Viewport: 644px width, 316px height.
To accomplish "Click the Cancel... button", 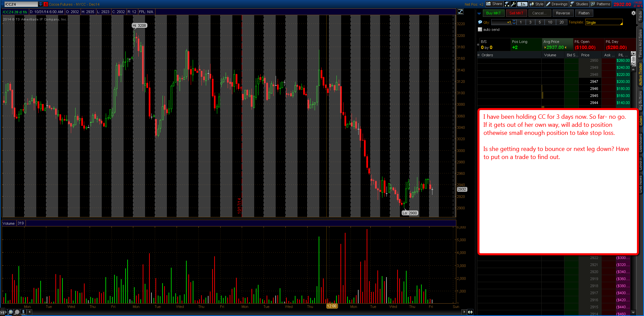I will click(x=539, y=13).
